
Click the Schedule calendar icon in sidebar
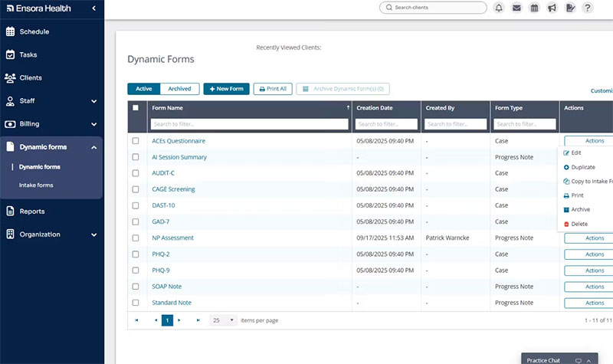point(11,31)
